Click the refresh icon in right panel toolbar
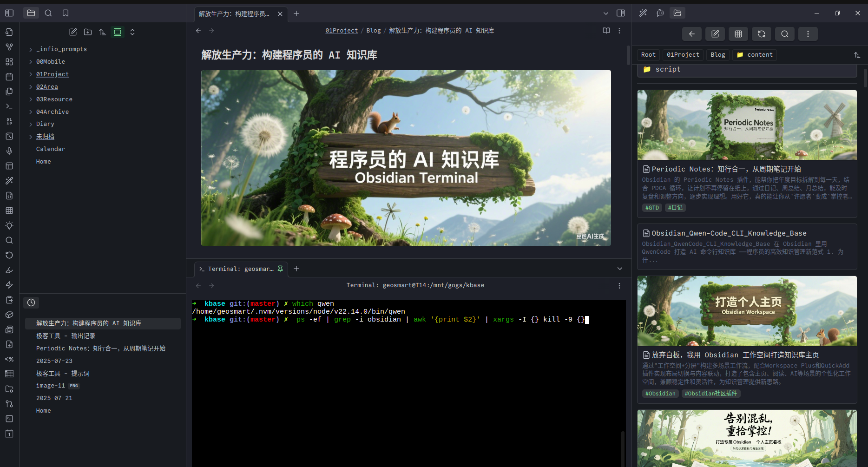Viewport: 868px width, 467px height. coord(761,34)
